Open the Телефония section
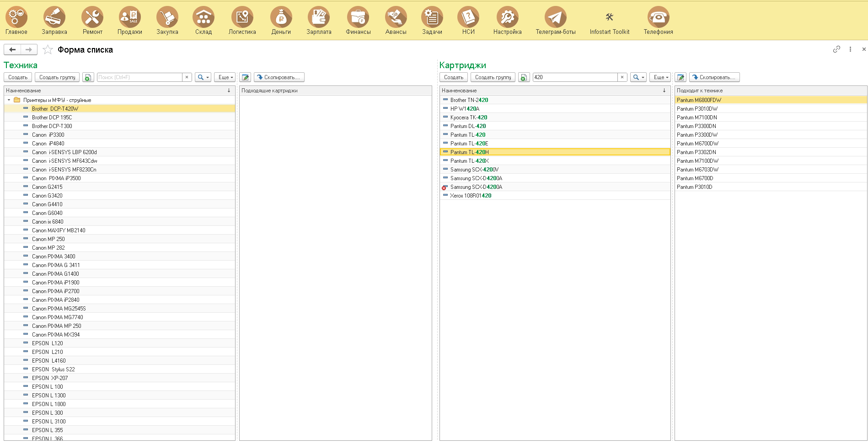868x444 pixels. click(659, 21)
